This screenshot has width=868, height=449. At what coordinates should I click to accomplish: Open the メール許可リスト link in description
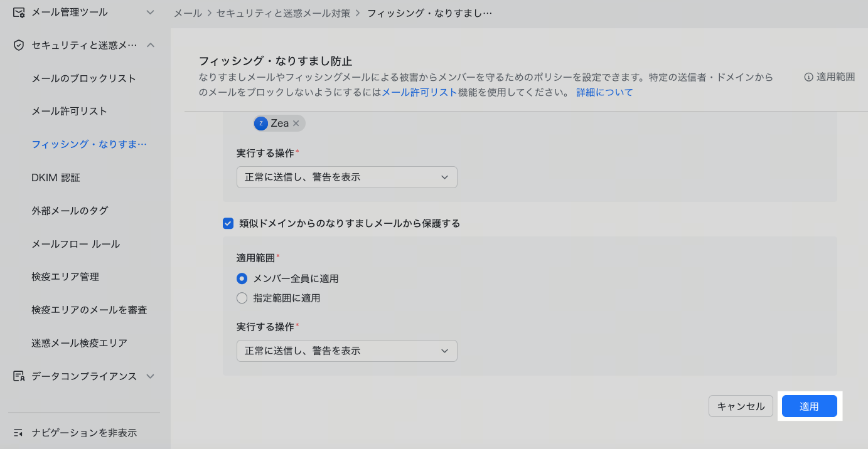[419, 93]
